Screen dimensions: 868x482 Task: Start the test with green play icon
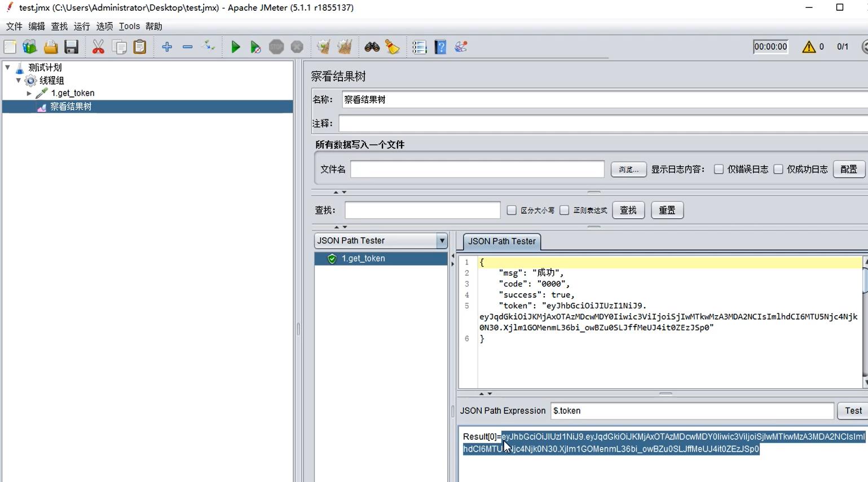(x=236, y=47)
